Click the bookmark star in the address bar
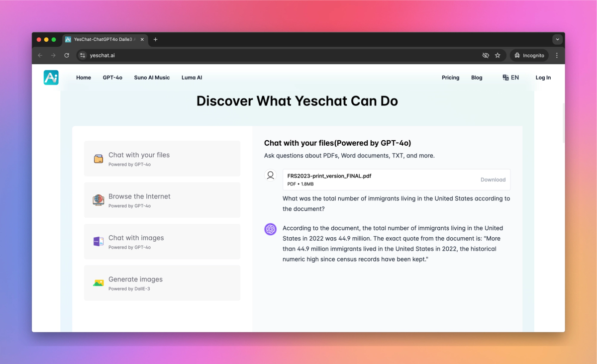The image size is (597, 364). 497,55
